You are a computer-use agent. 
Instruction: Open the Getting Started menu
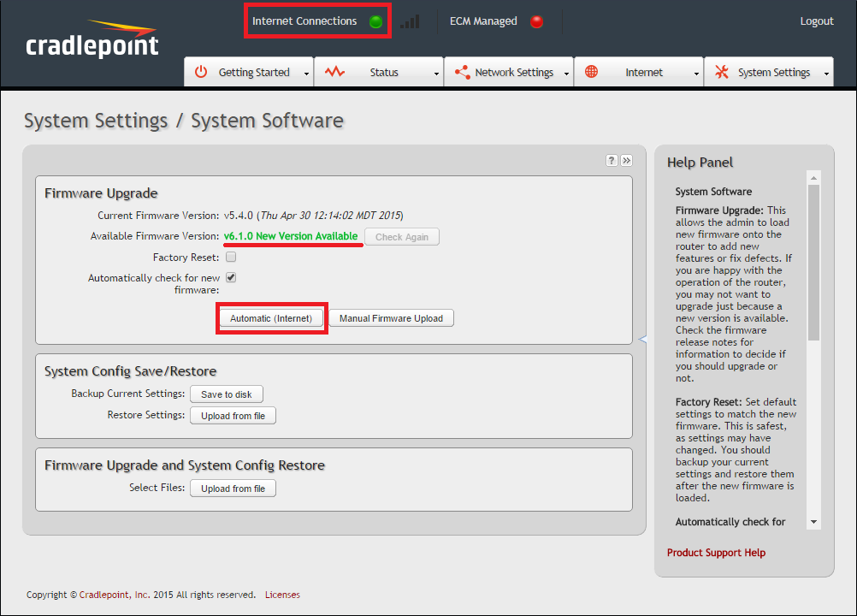coord(249,72)
